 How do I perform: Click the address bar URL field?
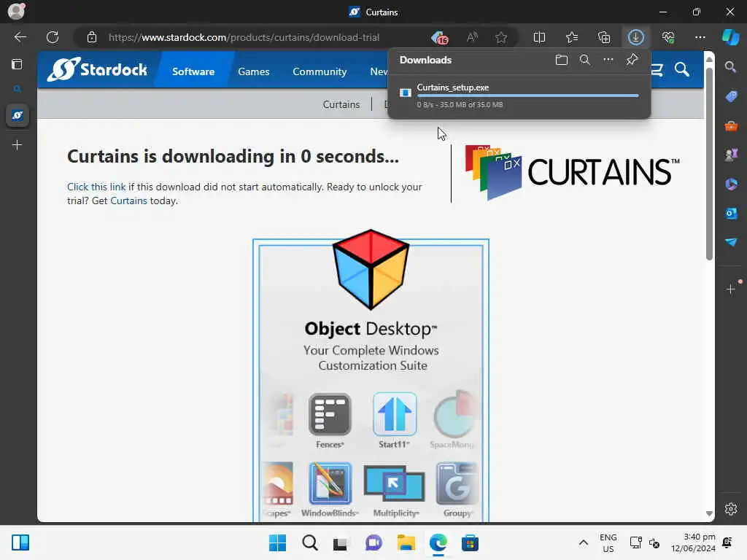point(244,37)
